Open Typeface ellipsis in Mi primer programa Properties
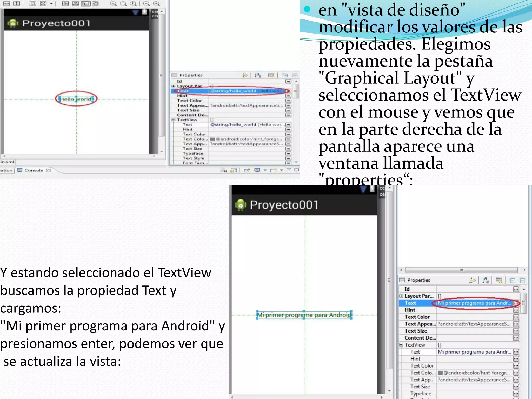 516,394
